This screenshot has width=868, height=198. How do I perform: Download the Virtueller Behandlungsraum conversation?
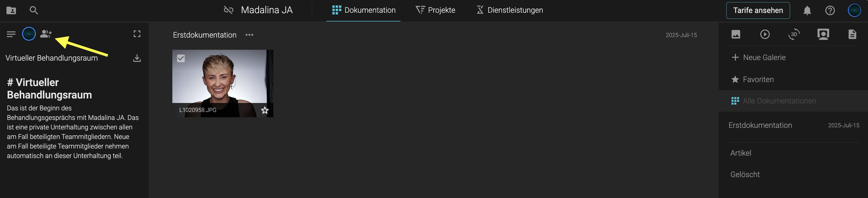pos(137,58)
